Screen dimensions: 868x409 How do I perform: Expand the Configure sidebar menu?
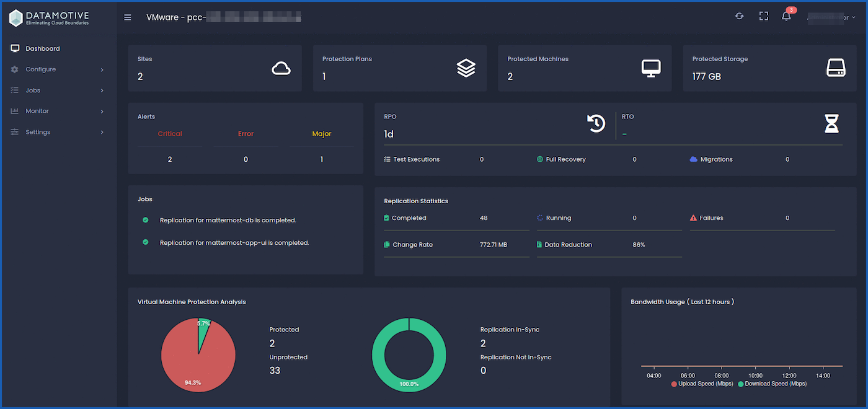pos(57,69)
